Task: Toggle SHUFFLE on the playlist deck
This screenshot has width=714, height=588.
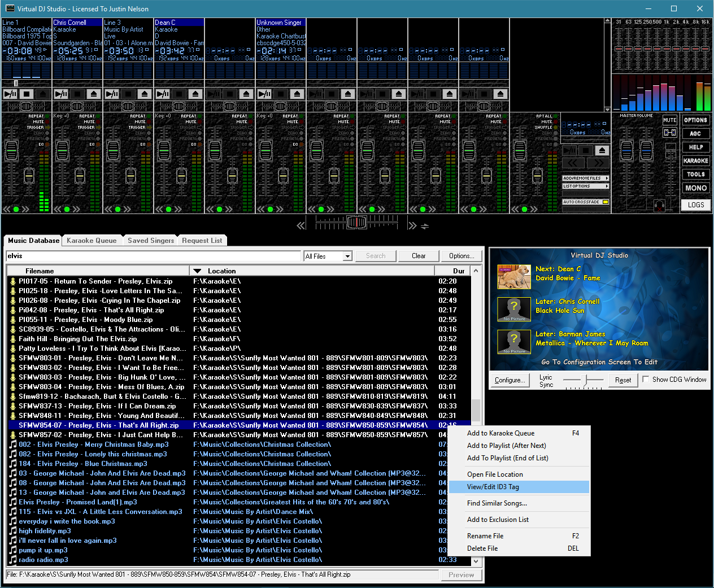Action: (547, 127)
